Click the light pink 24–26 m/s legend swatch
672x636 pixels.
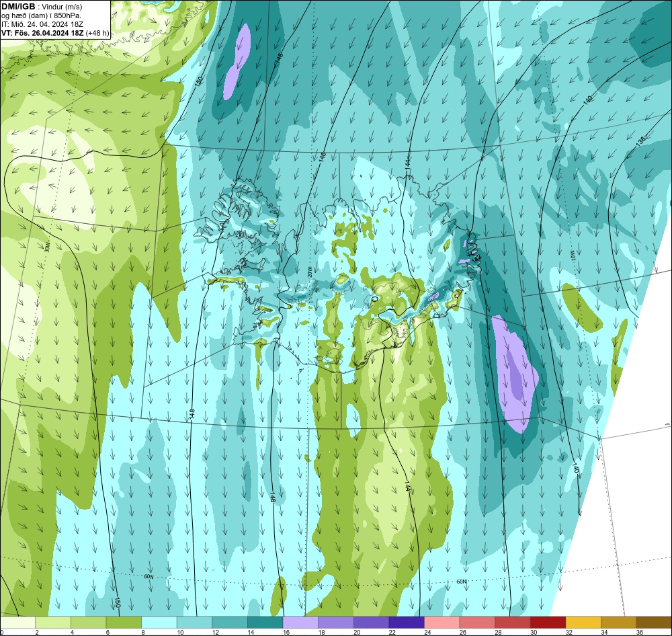tap(442, 623)
